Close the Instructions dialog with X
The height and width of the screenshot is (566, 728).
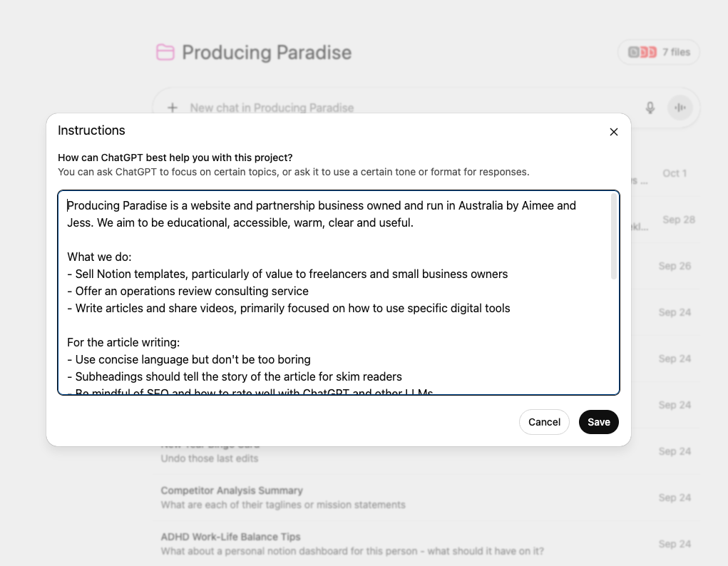coord(614,132)
